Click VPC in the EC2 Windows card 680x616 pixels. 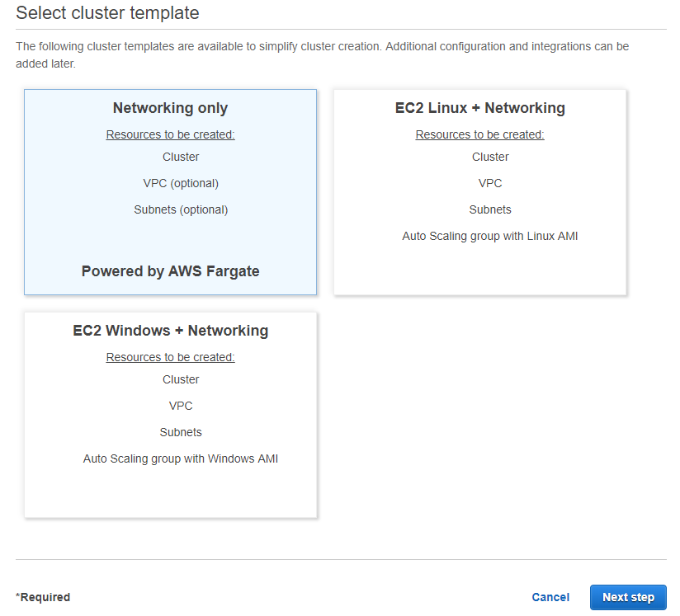(x=181, y=406)
